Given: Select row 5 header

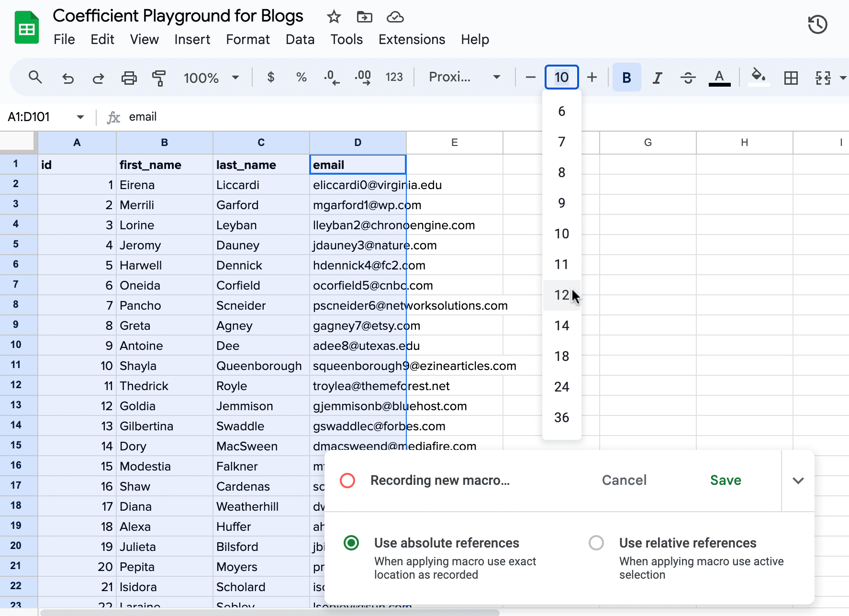Looking at the screenshot, I should 16,244.
